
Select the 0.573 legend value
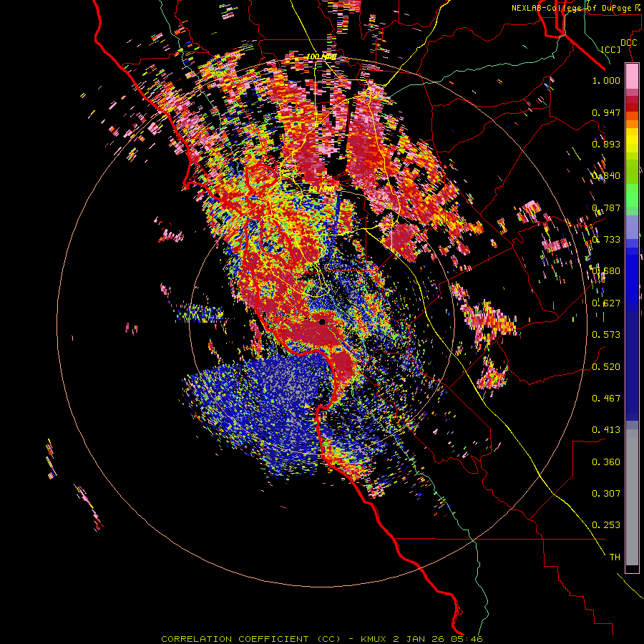click(606, 335)
